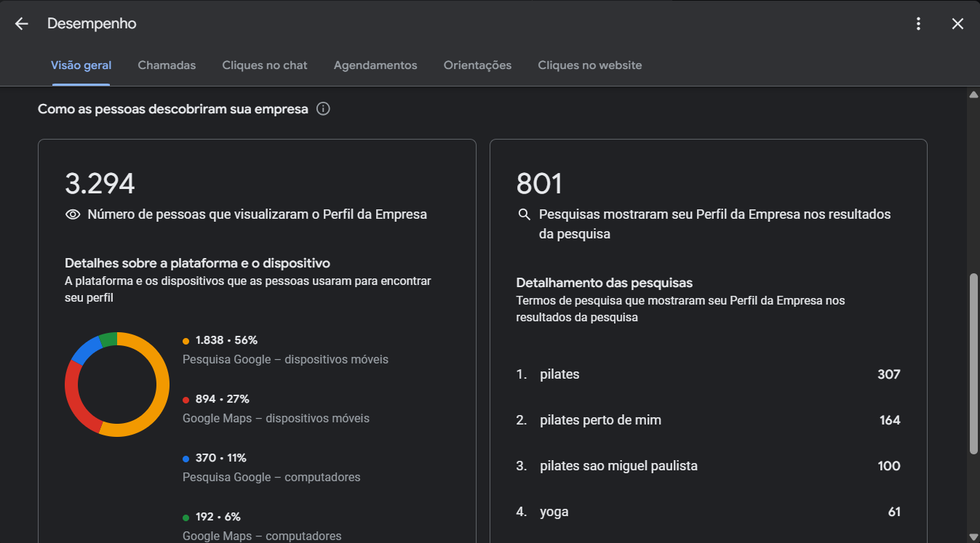This screenshot has width=980, height=543.
Task: Click the count '61' for yoga
Action: [x=894, y=512]
